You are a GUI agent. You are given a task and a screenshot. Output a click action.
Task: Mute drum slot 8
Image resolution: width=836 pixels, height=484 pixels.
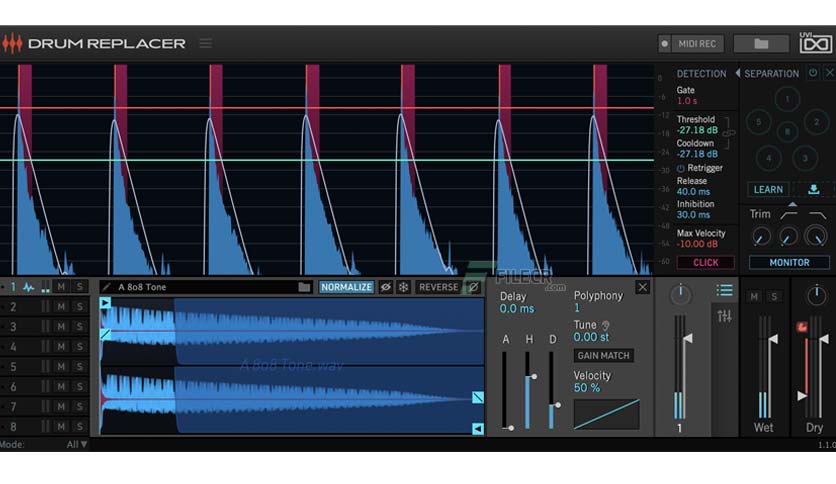61,426
